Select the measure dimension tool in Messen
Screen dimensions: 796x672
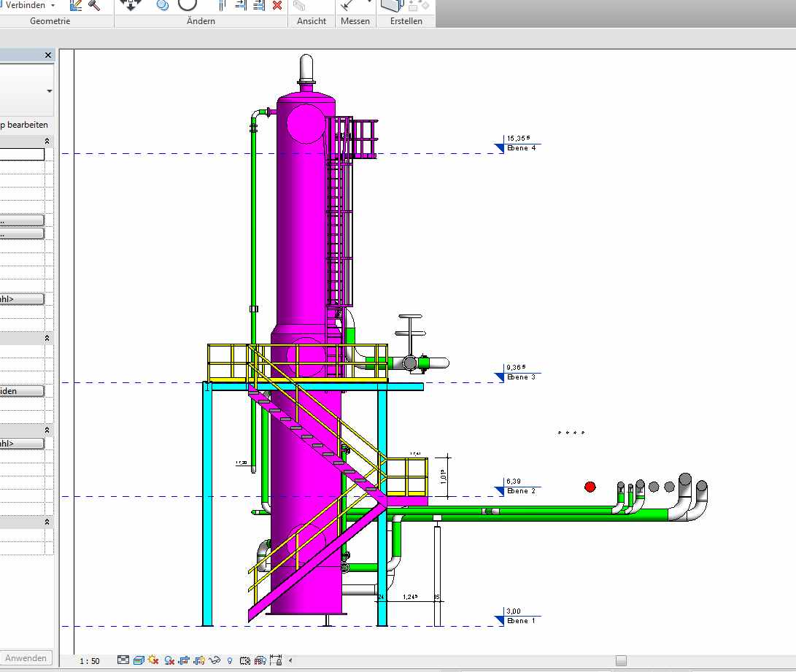coord(347,5)
